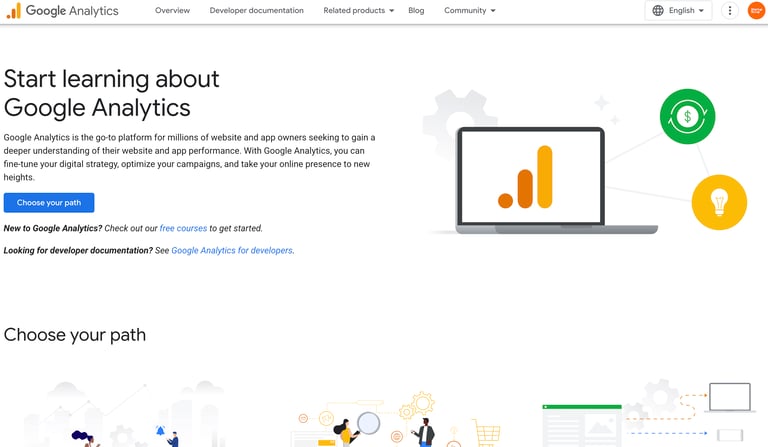The width and height of the screenshot is (768, 447).
Task: Click the green-topped web page illustration
Action: click(x=582, y=425)
